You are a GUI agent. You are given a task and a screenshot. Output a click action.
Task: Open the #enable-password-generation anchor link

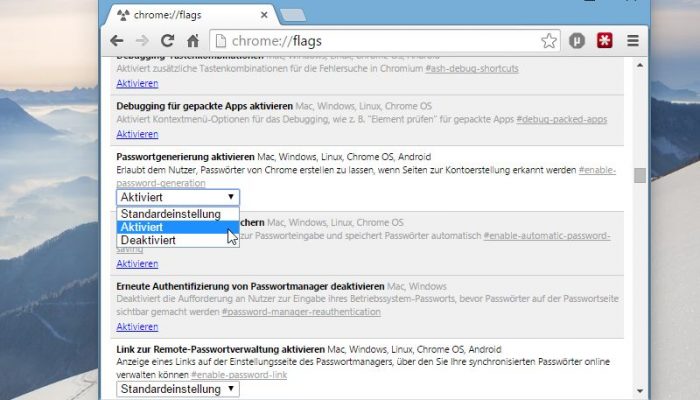(x=597, y=170)
